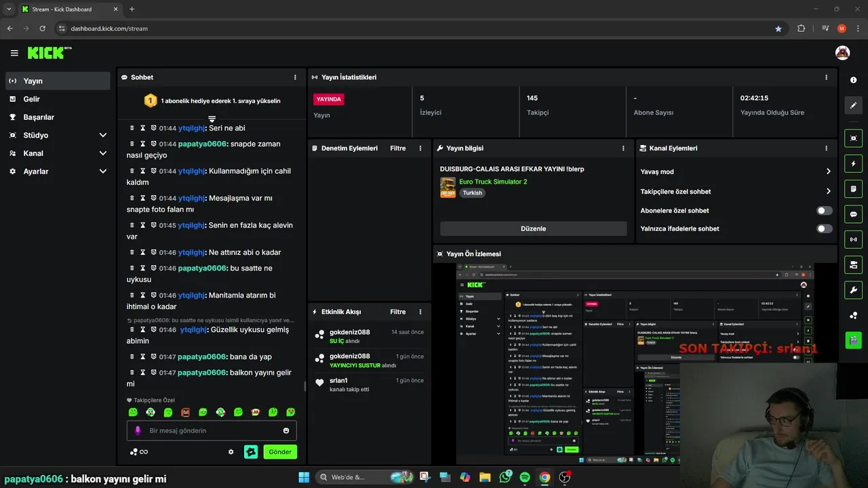Viewport: 868px width, 488px height.
Task: Toggle Abonelere özel sohbet switch
Action: pos(825,211)
